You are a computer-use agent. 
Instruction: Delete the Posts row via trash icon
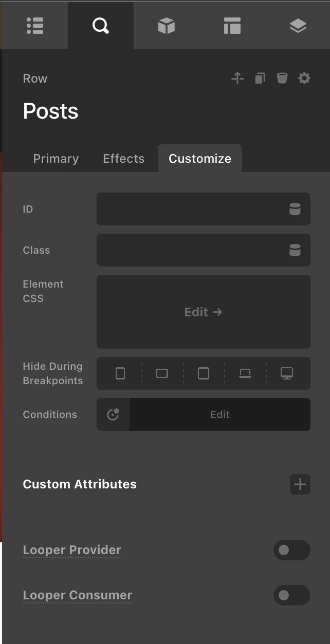click(x=282, y=79)
